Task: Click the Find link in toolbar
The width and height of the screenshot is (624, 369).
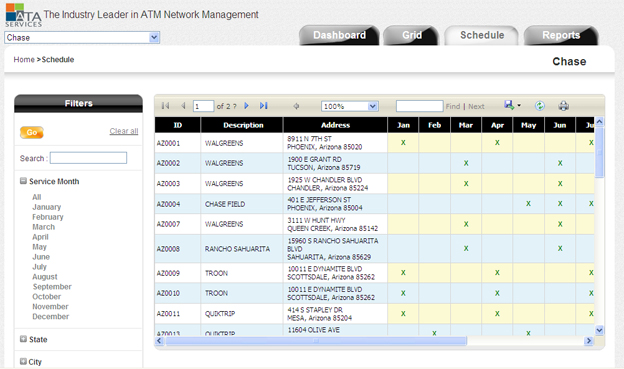Action: click(x=453, y=106)
